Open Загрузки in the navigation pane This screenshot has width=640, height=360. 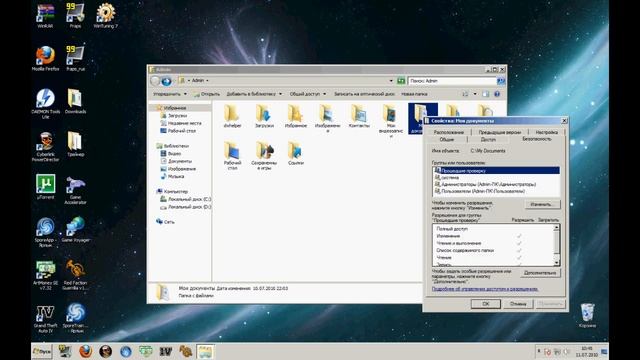(x=177, y=116)
